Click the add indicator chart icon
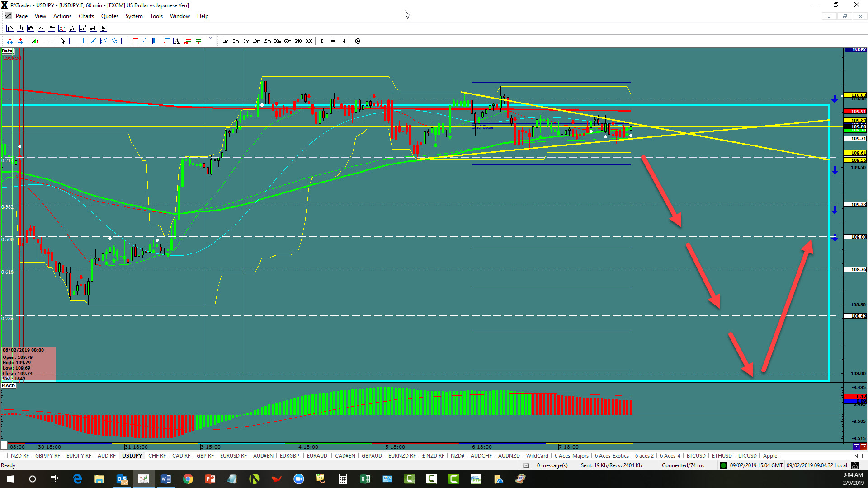The height and width of the screenshot is (488, 868). point(34,41)
